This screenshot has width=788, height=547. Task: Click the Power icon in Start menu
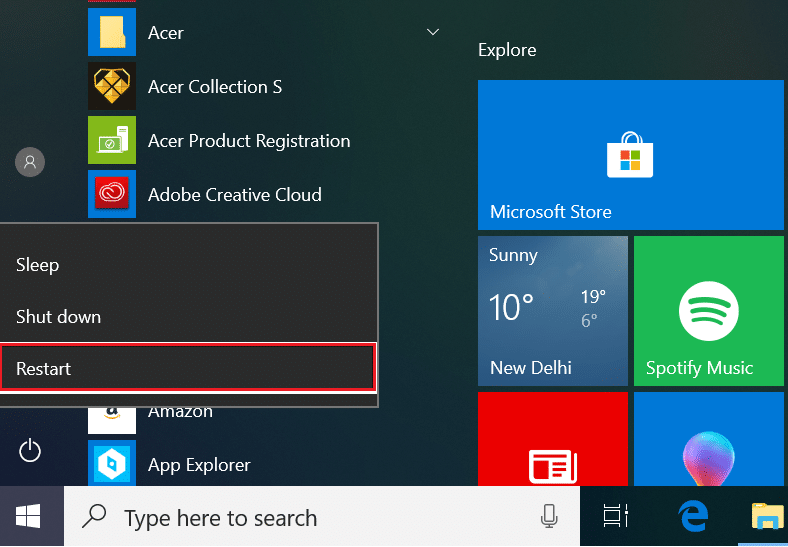30,451
